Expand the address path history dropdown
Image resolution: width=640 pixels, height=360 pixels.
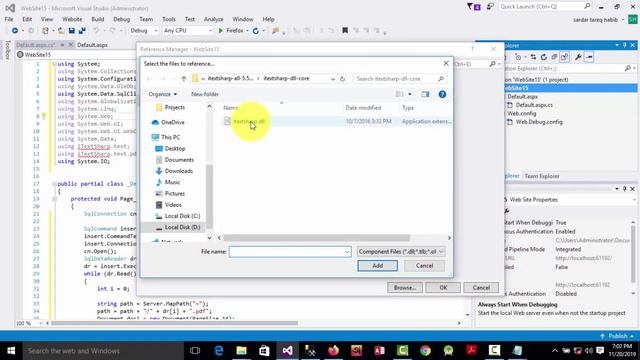point(333,79)
